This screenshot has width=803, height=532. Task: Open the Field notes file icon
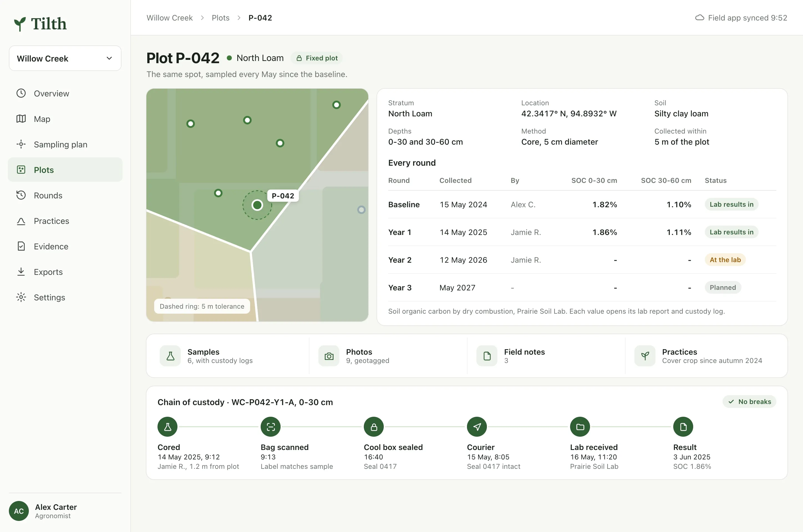click(487, 355)
